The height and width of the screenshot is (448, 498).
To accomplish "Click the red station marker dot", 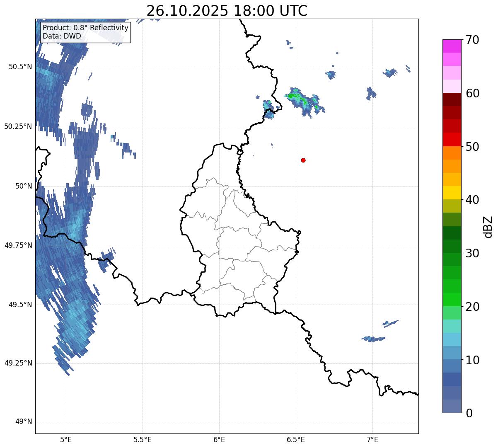I will click(303, 160).
